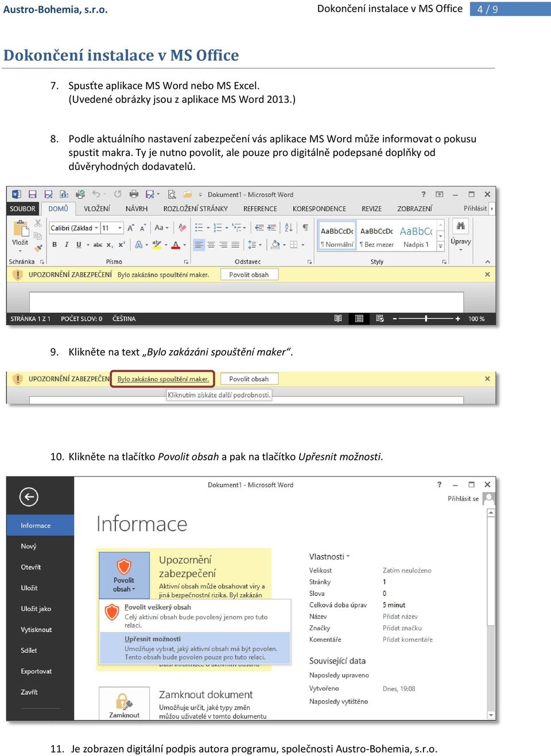Click the line spacing icon
This screenshot has width=551, height=756.
[252, 245]
